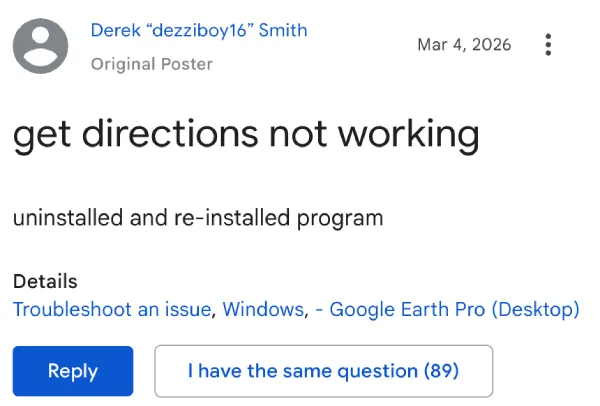Click the word "Smith" in the poster name
The image size is (600, 406).
pos(283,30)
